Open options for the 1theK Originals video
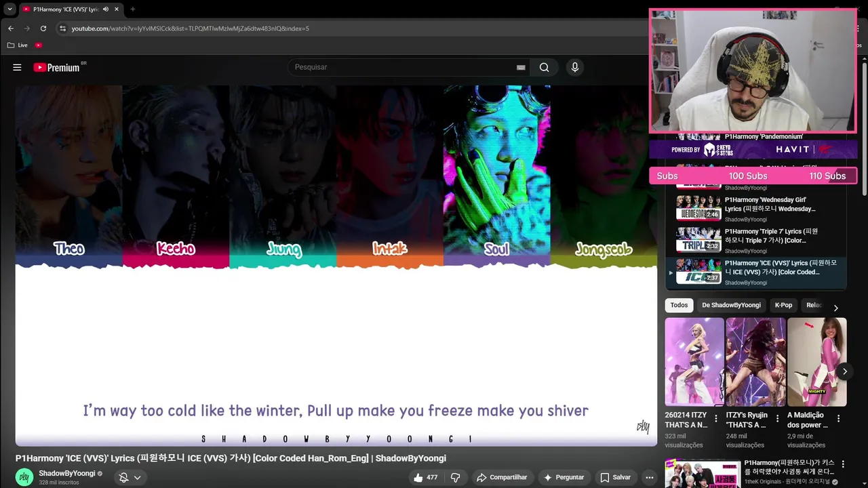 click(x=843, y=464)
